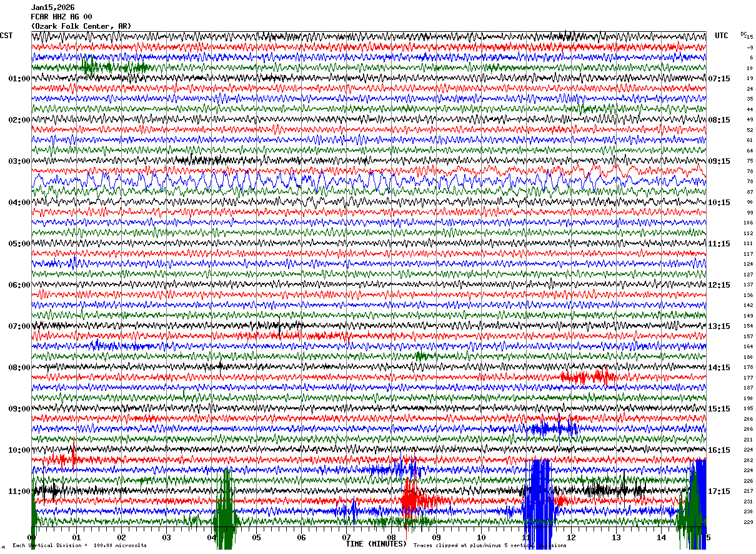Click the DC offset value "64"
Viewport: 756px width, 554px height.
(x=750, y=151)
